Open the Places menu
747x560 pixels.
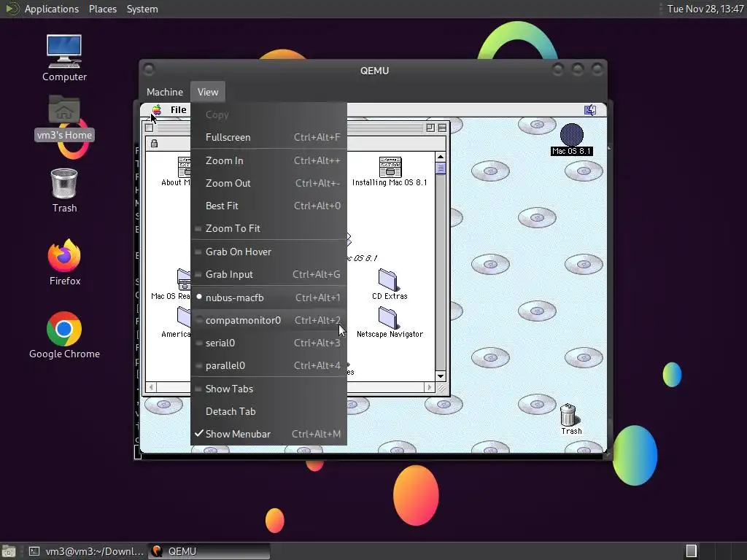102,9
